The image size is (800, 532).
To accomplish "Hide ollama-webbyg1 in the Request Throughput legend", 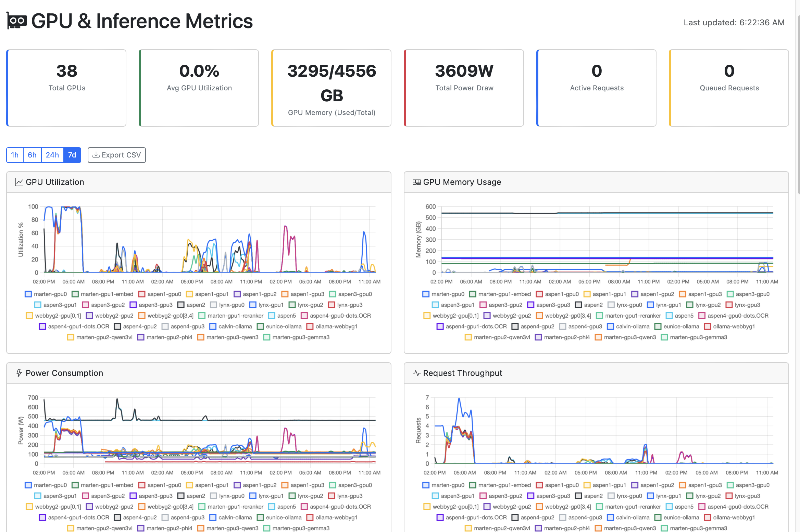I will point(729,517).
